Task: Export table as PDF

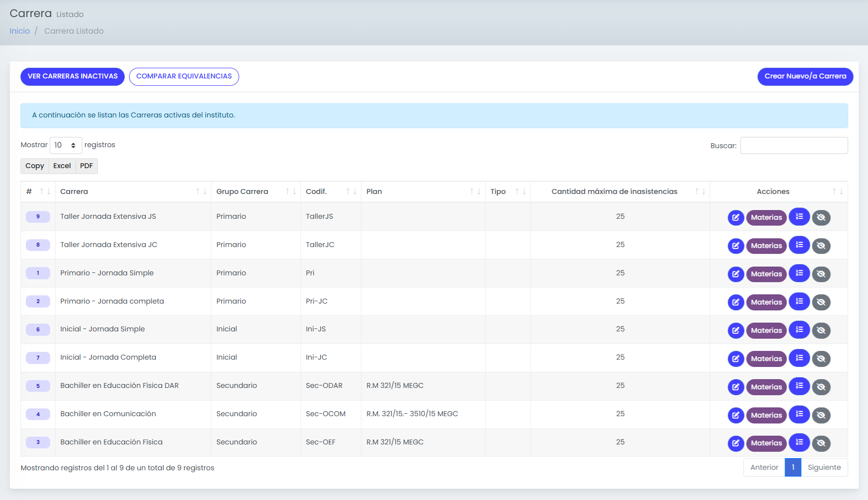Action: click(x=86, y=166)
